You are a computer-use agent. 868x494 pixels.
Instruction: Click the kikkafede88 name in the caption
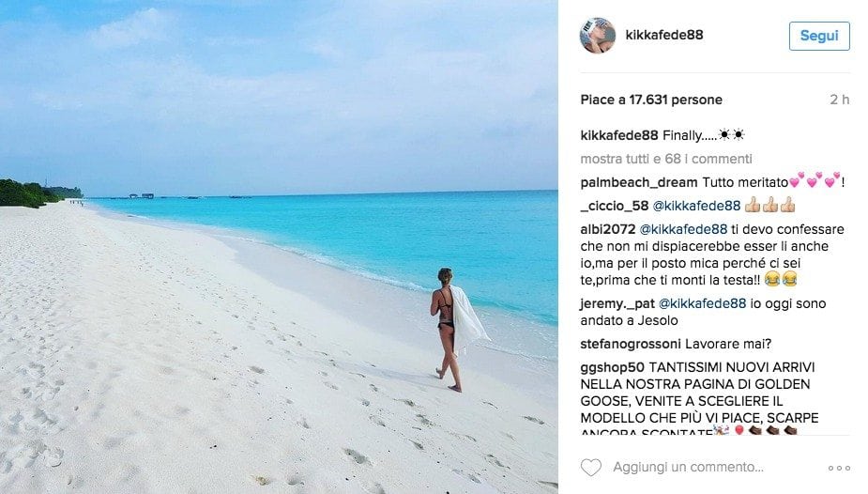619,135
